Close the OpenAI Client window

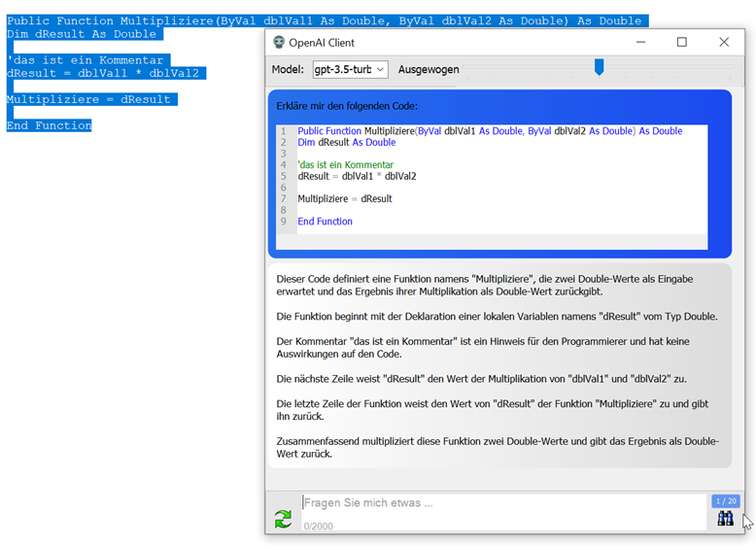(x=724, y=43)
